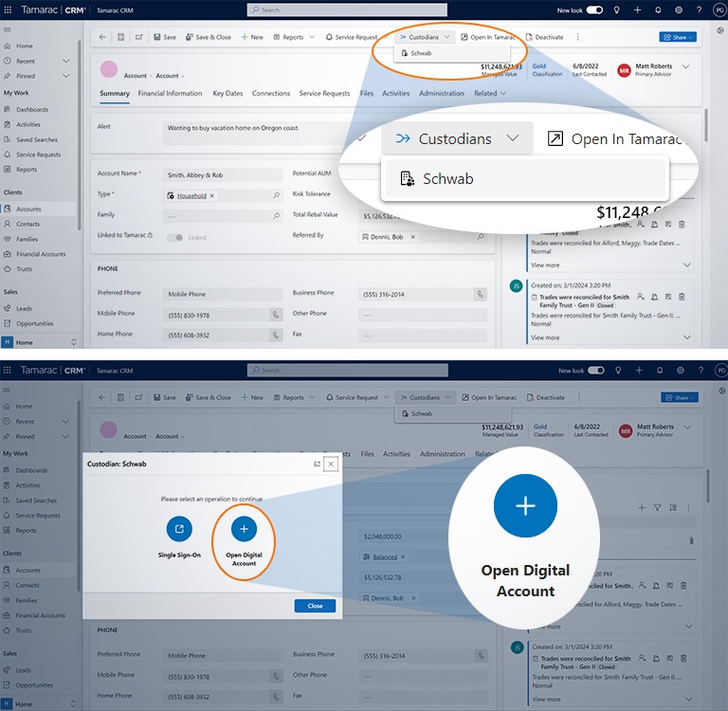Image resolution: width=728 pixels, height=711 pixels.
Task: Click the lightbulb icon in upper screenshot header
Action: pyautogui.click(x=616, y=9)
